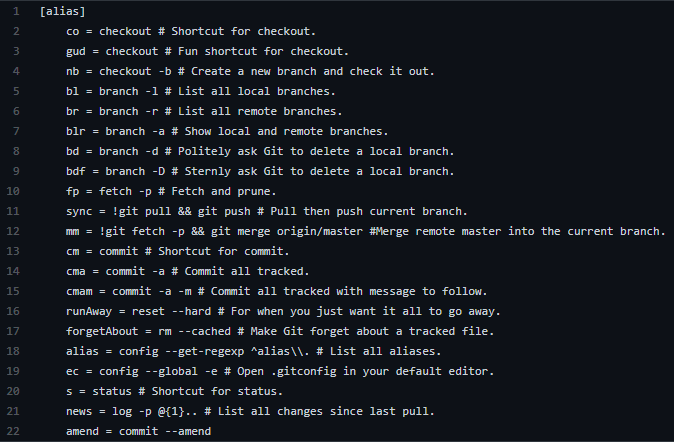Click 'origin/master' in the mm alias
This screenshot has height=442, width=674.
(320, 231)
